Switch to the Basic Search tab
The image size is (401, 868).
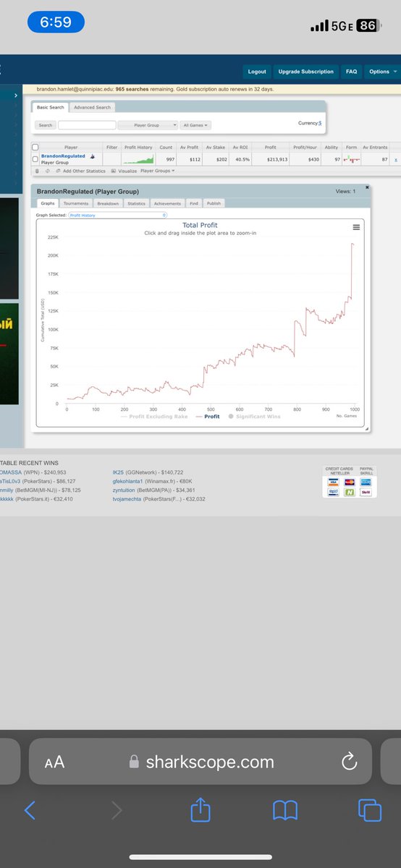[51, 107]
